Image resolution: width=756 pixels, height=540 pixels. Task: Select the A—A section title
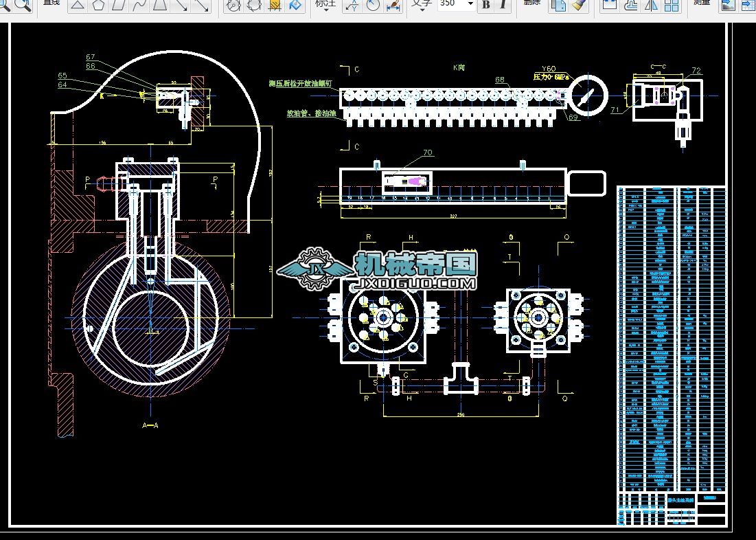tap(150, 425)
